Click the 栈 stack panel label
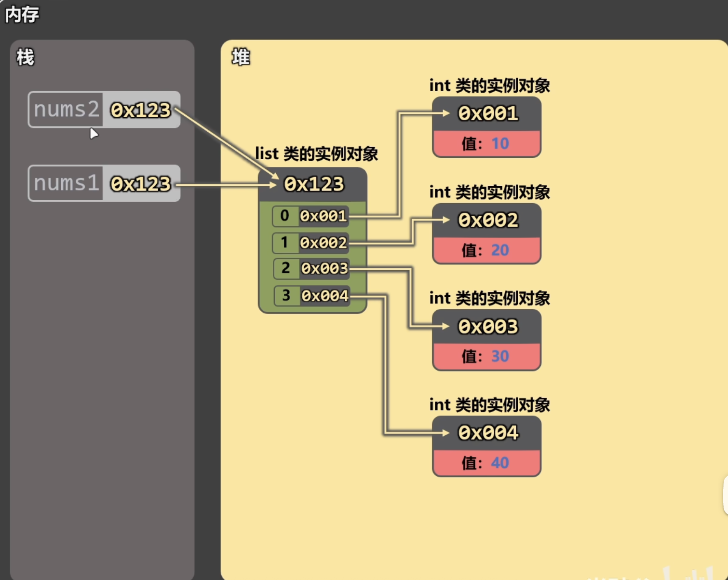 [x=25, y=57]
